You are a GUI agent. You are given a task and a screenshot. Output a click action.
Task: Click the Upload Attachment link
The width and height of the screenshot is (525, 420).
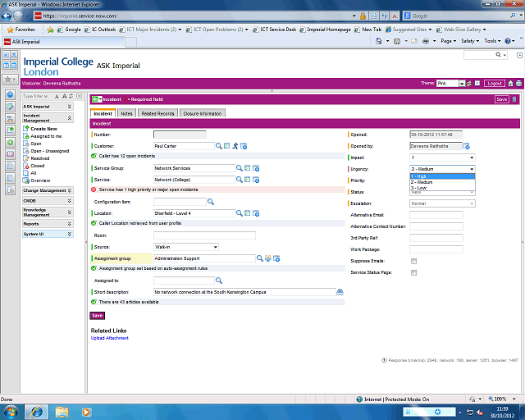(x=109, y=338)
